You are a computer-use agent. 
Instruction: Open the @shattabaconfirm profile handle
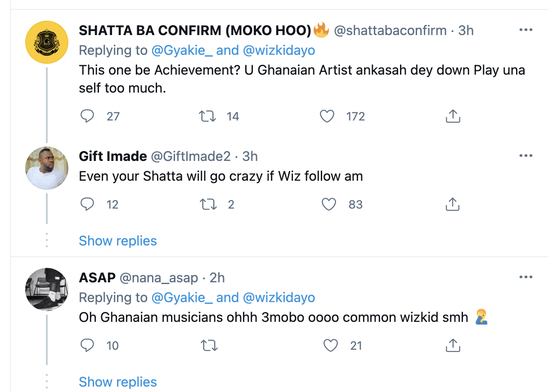pyautogui.click(x=390, y=31)
